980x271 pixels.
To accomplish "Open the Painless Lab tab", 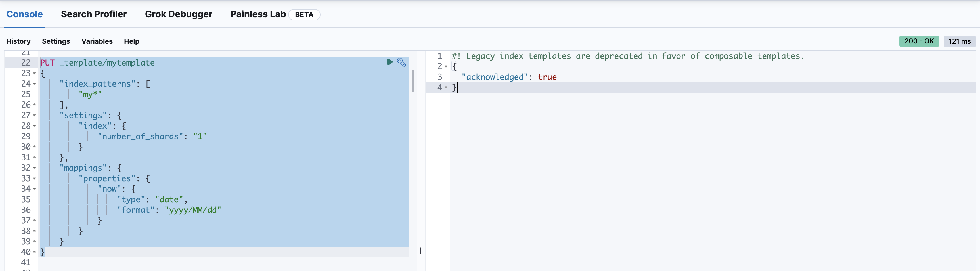I will click(258, 14).
